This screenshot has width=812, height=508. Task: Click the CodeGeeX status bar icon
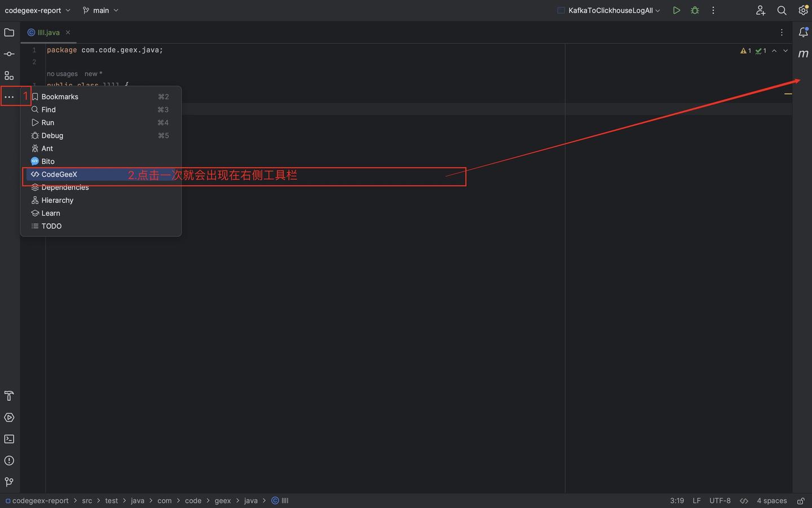(744, 501)
